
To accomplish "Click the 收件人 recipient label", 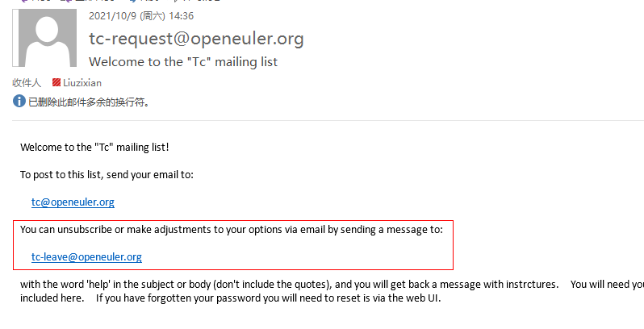I will pyautogui.click(x=27, y=82).
